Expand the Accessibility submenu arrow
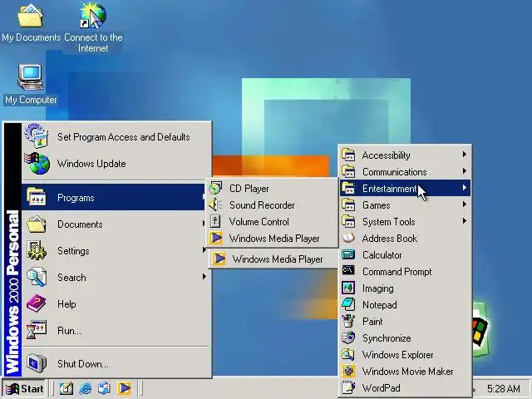 [x=465, y=155]
